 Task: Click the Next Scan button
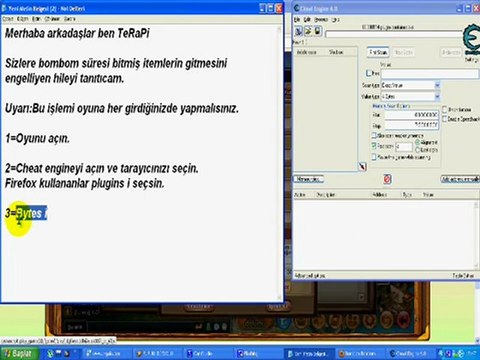point(403,52)
